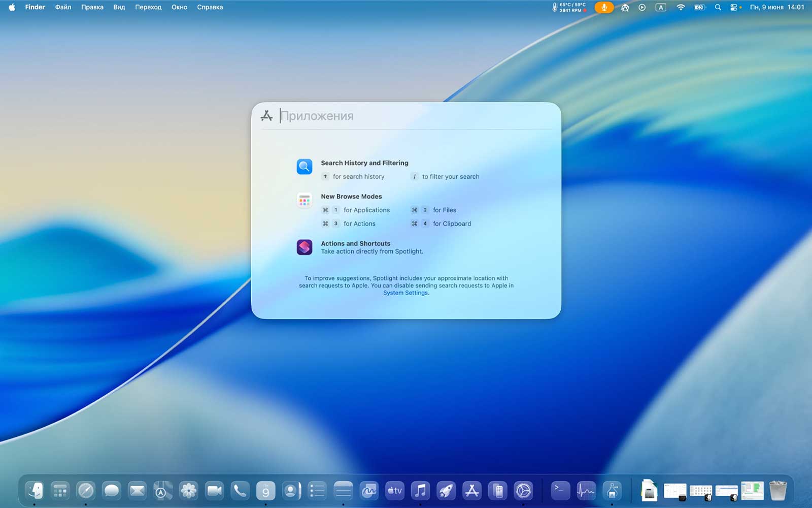Click the Applications mode icon in Spotlight field
The image size is (812, 508).
[266, 116]
